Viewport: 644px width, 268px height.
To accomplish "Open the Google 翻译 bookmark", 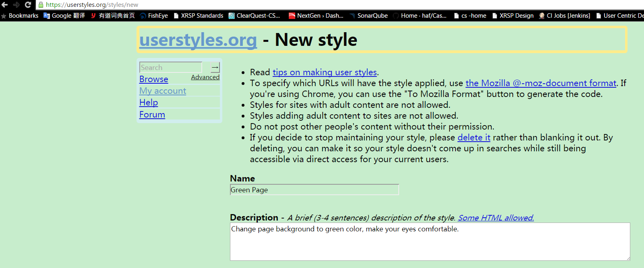I will tap(64, 16).
